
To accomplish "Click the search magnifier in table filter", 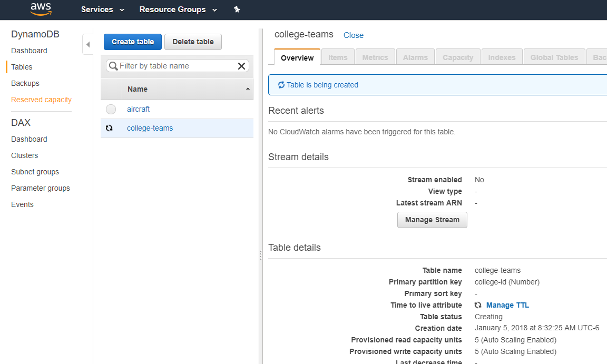I will point(113,66).
